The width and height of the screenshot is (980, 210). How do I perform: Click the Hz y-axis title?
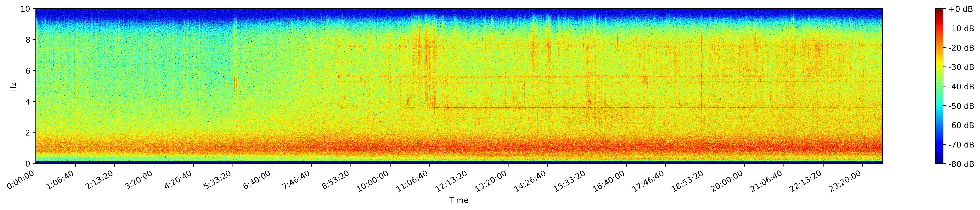click(13, 86)
